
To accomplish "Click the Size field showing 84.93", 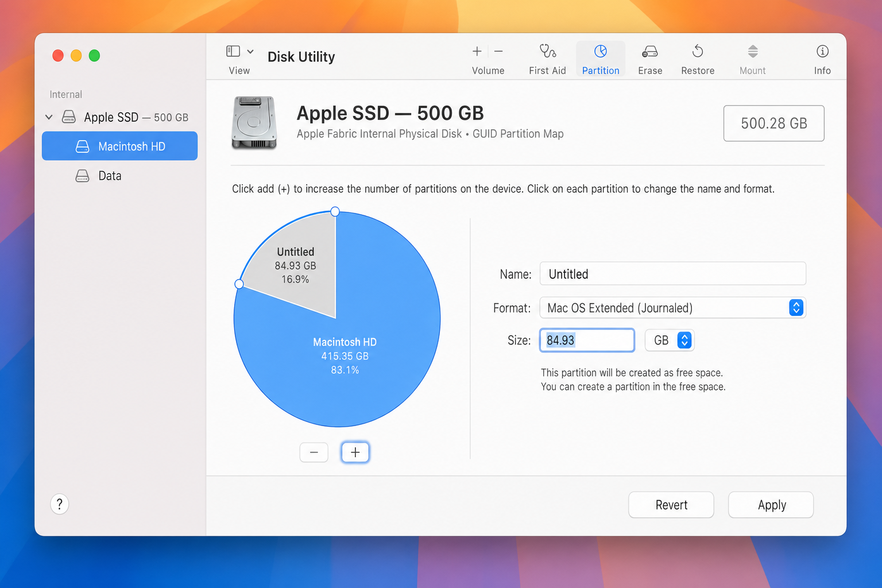I will click(x=587, y=340).
